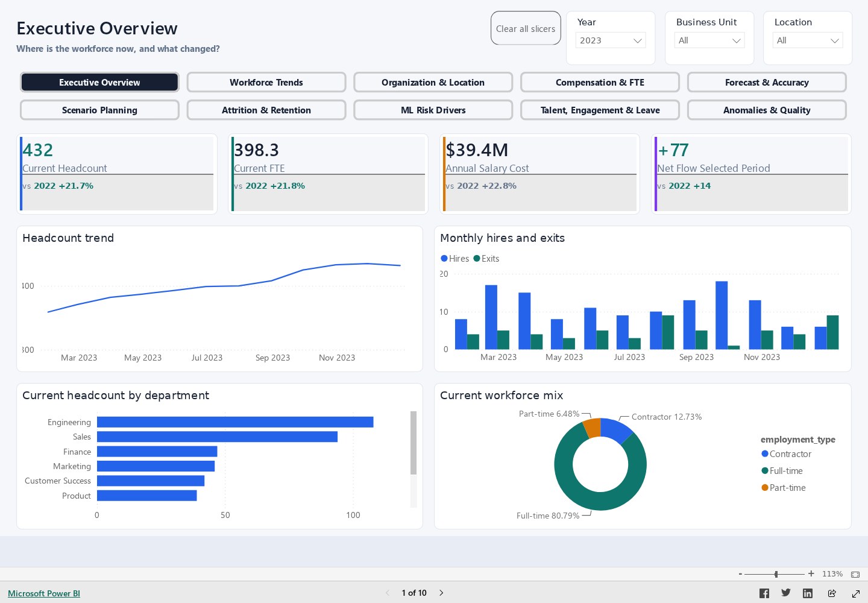Image resolution: width=868 pixels, height=603 pixels.
Task: Open Organization & Location page
Action: tap(433, 82)
